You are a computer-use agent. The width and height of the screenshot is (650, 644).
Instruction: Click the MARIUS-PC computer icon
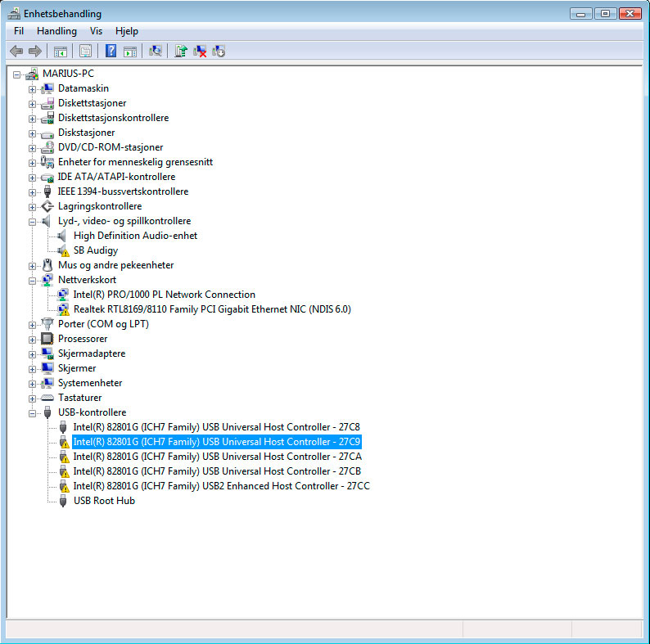click(32, 74)
